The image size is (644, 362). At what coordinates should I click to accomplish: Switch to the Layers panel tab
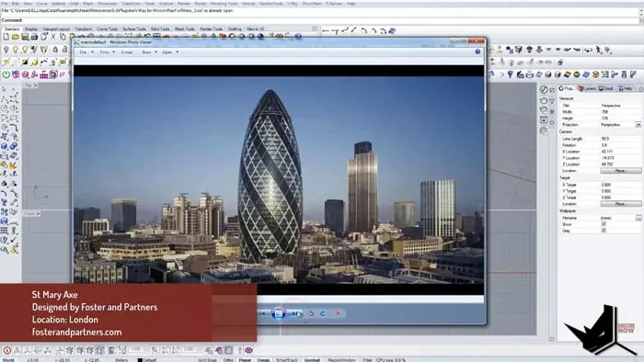tap(587, 88)
